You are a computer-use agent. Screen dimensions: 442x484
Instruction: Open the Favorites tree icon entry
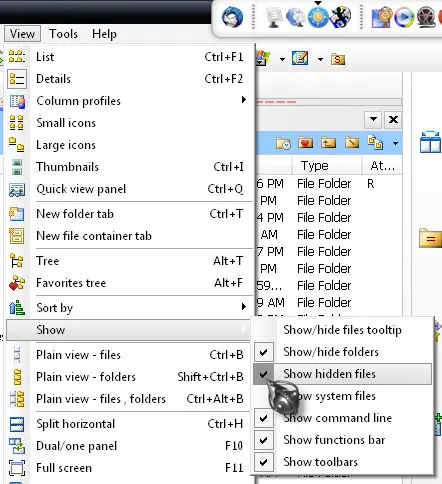point(17,283)
